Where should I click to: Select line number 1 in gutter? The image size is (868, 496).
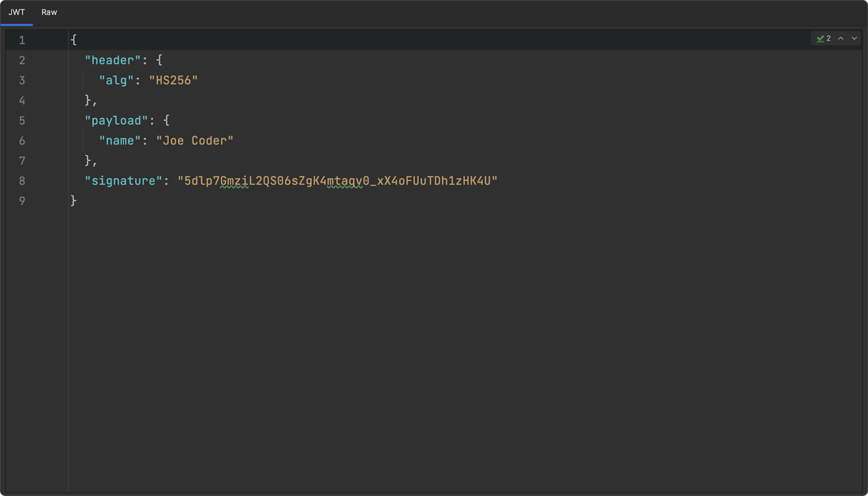(x=22, y=40)
